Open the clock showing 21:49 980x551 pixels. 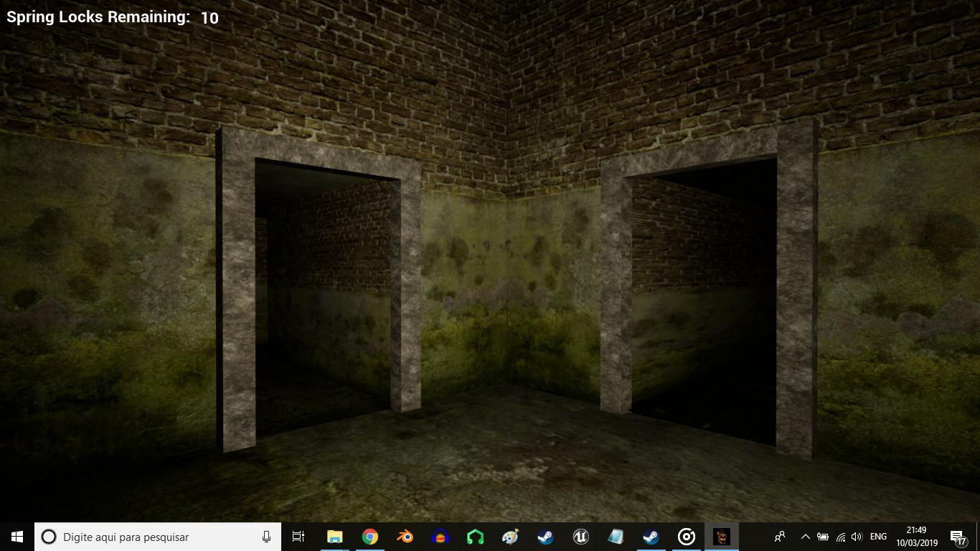(916, 537)
